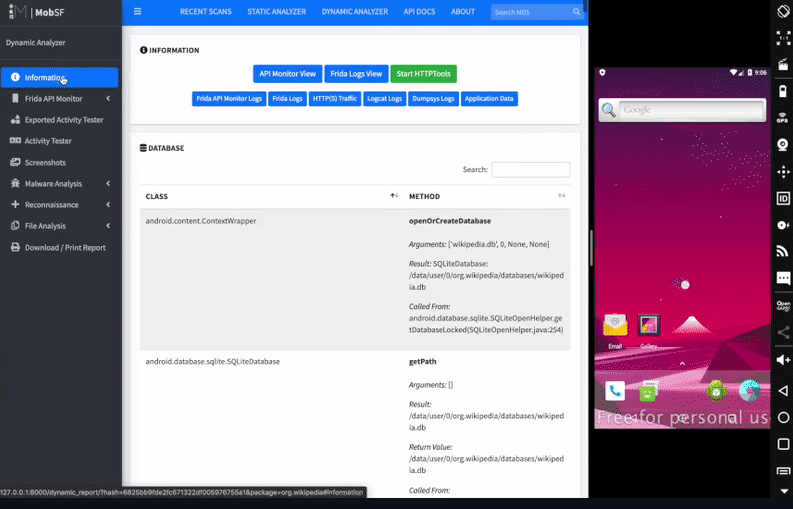Screen dimensions: 793x509
Task: Launch browser globe app in emulator dock
Action: [x=750, y=391]
